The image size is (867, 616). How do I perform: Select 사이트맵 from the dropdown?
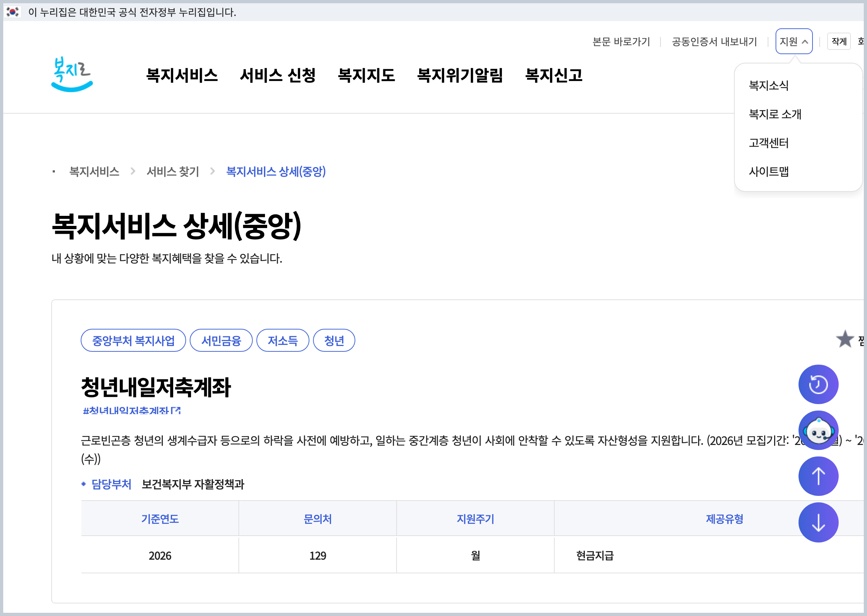click(x=768, y=172)
